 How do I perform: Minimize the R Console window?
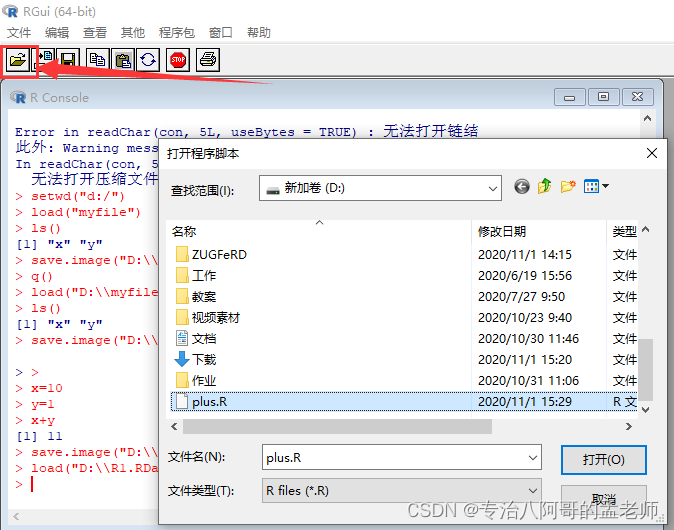coord(570,97)
